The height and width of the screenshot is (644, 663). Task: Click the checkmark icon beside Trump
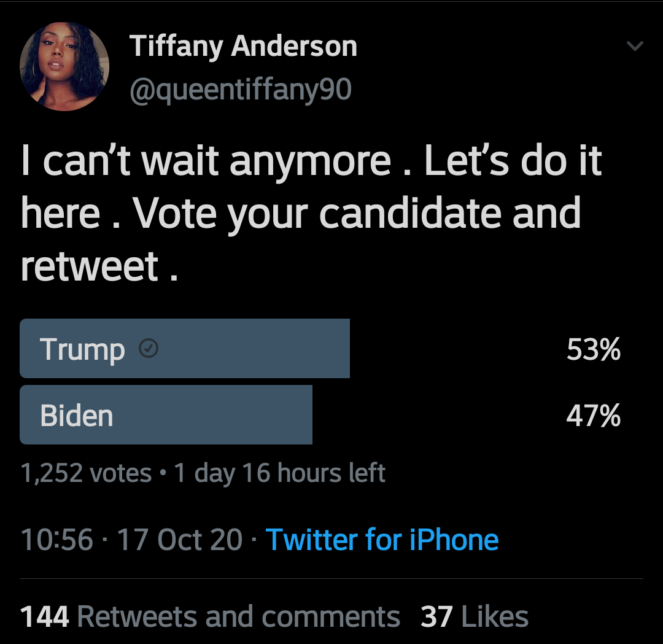[149, 349]
